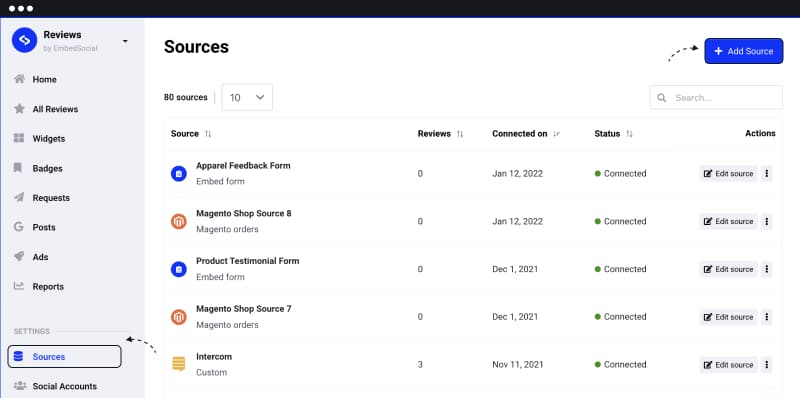Click the Reports chart icon
This screenshot has width=800, height=398.
(x=19, y=286)
